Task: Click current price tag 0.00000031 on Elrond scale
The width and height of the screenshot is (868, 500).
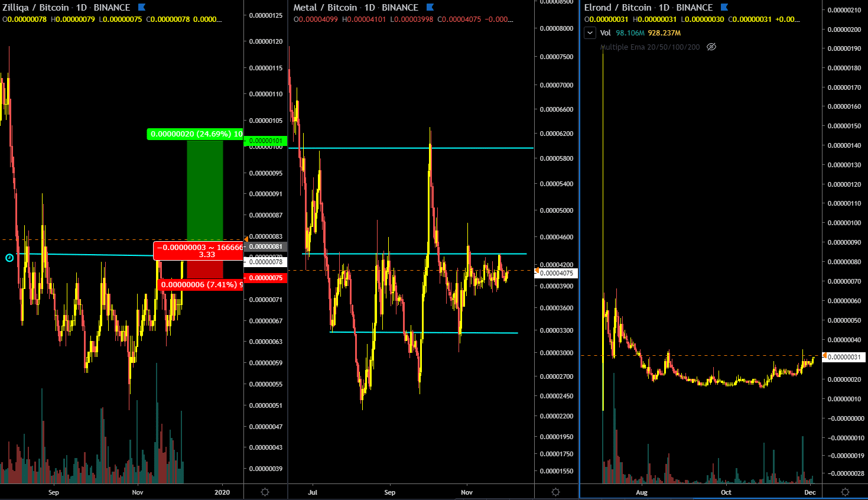Action: (x=844, y=357)
